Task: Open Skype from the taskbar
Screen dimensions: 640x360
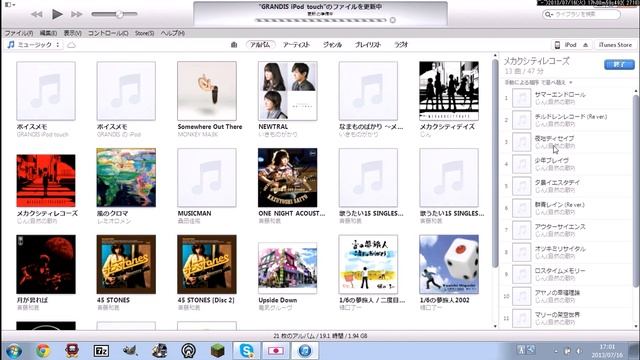Action: pyautogui.click(x=246, y=351)
